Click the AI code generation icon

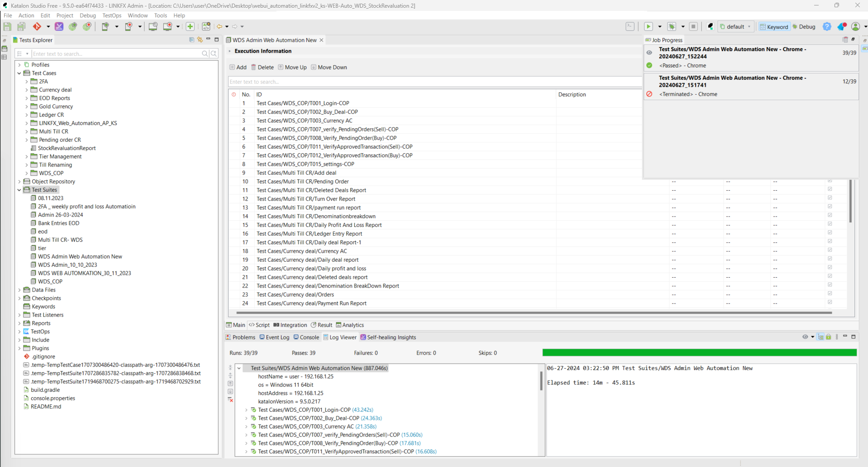click(206, 27)
